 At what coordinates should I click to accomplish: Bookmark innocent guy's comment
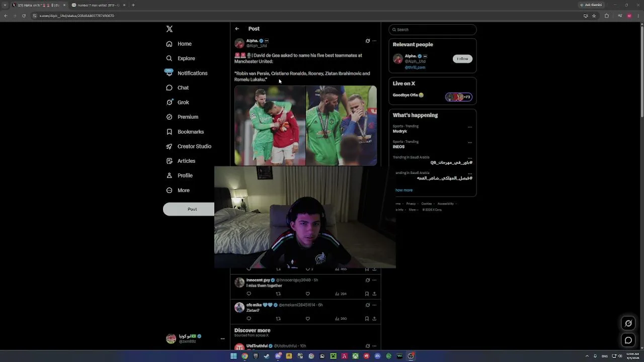pos(367,294)
